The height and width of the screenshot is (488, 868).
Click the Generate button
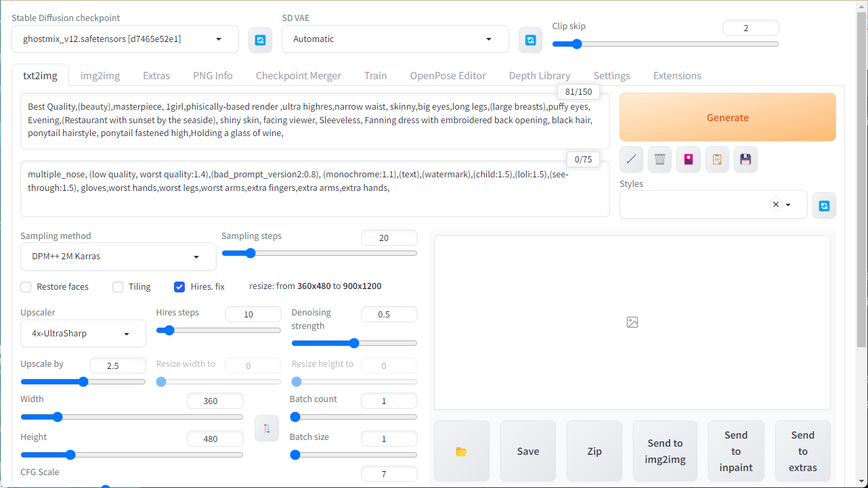click(x=727, y=118)
